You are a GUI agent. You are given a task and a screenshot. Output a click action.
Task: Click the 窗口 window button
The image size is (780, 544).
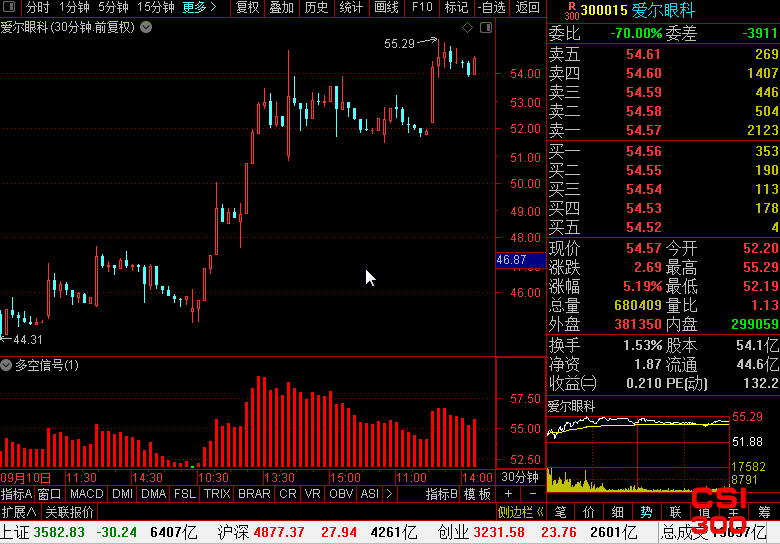[x=49, y=494]
